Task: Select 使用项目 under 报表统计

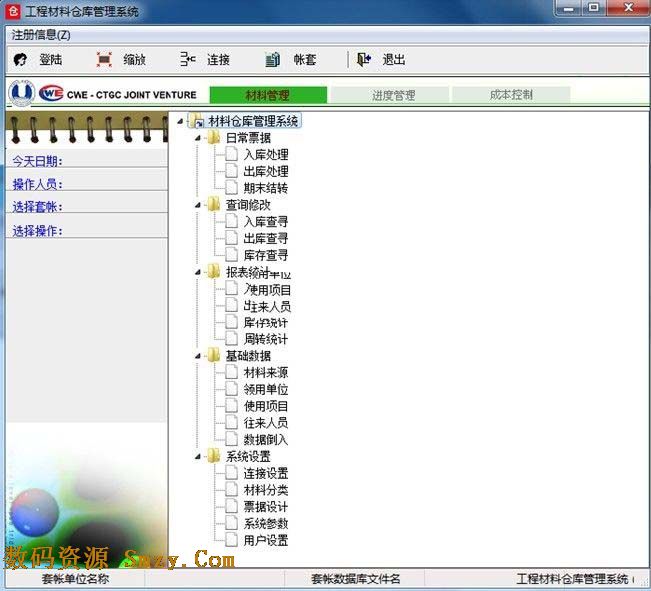Action: click(x=267, y=289)
